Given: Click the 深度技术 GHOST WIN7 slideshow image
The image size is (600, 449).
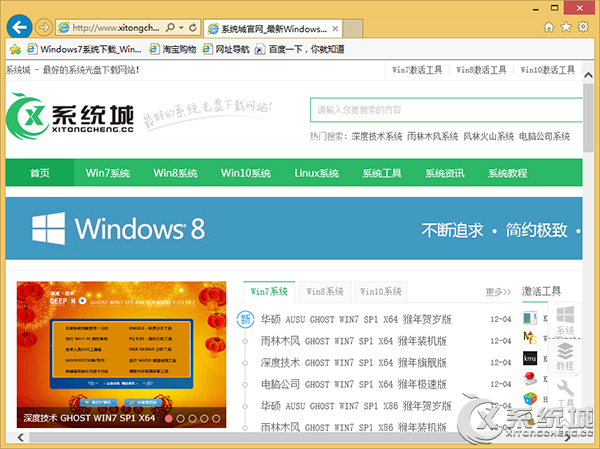Looking at the screenshot, I should [x=121, y=354].
